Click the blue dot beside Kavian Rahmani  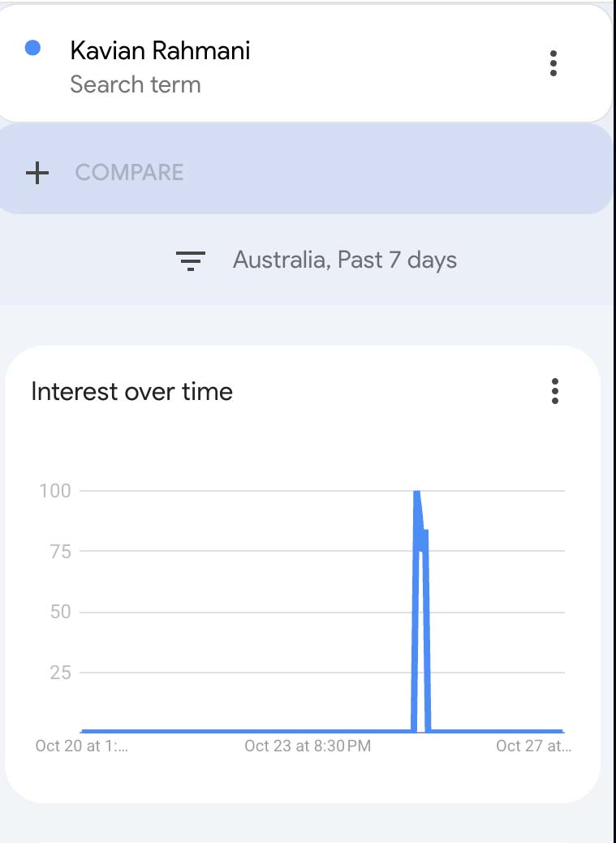33,49
